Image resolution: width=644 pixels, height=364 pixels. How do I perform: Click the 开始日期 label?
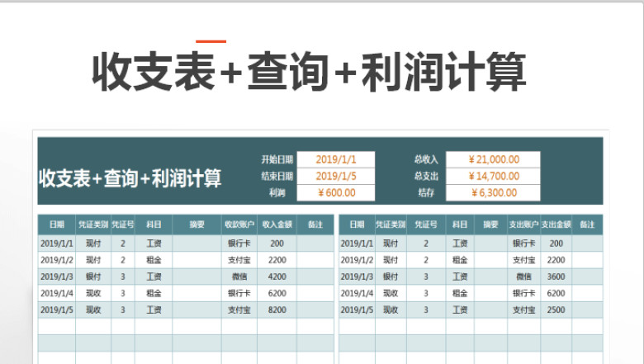[x=277, y=159]
